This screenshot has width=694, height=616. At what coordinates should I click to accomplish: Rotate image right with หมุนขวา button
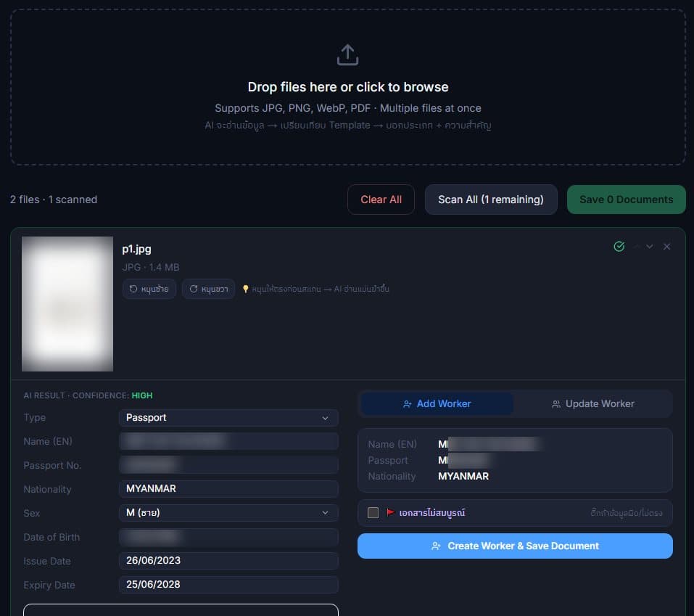[x=208, y=289]
